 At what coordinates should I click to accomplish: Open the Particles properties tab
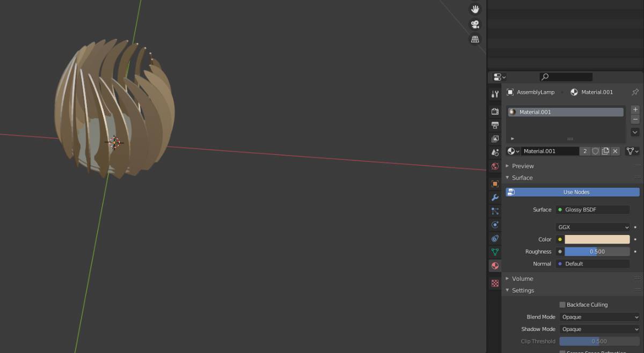point(495,211)
